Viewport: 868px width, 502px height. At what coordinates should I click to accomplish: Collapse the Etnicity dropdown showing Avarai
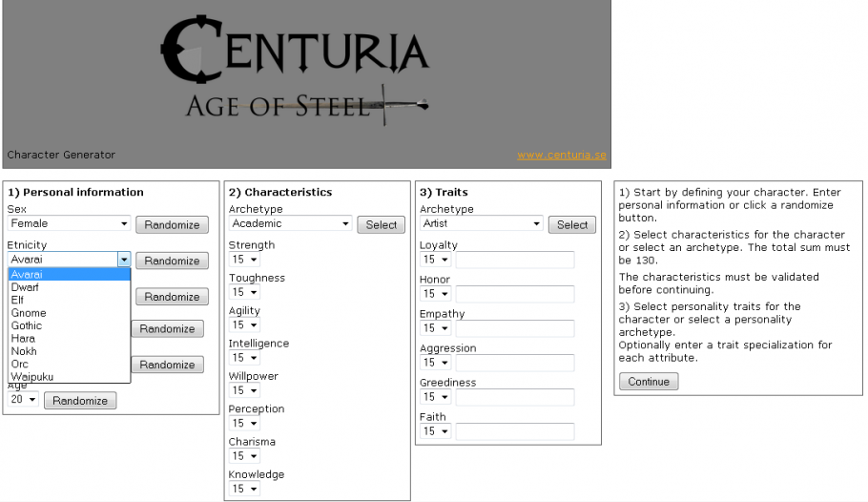70,260
